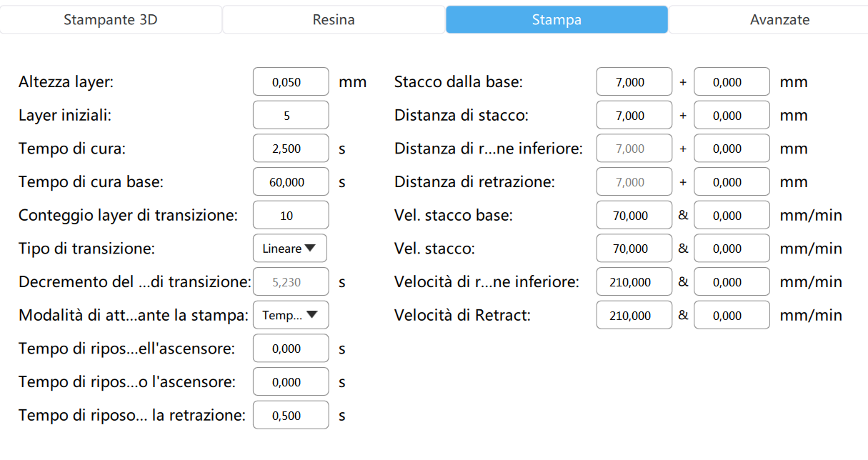Click the Altezza layer input field
The height and width of the screenshot is (460, 868).
[x=291, y=82]
